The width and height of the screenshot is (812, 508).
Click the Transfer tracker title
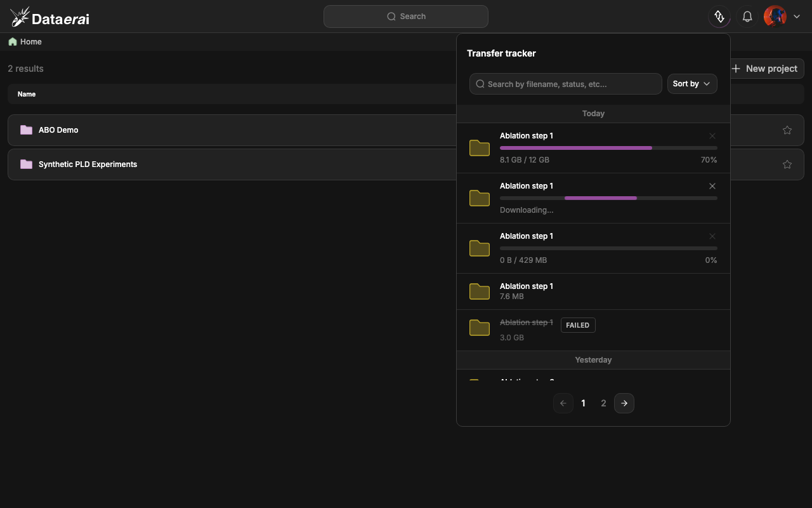(x=501, y=53)
